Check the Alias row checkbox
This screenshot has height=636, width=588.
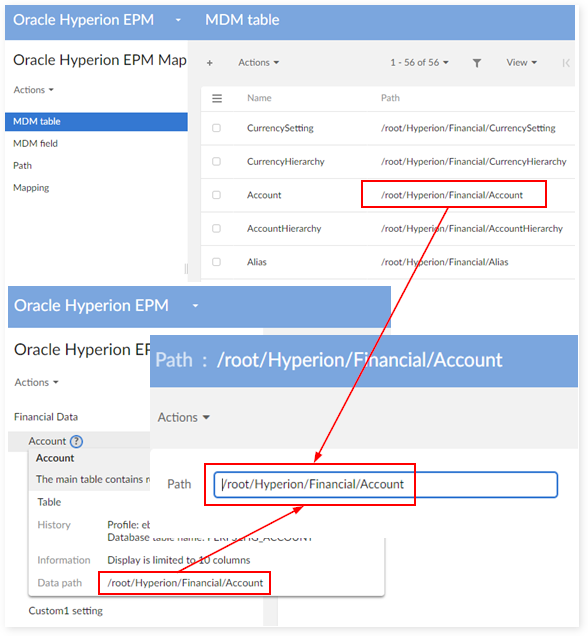217,262
